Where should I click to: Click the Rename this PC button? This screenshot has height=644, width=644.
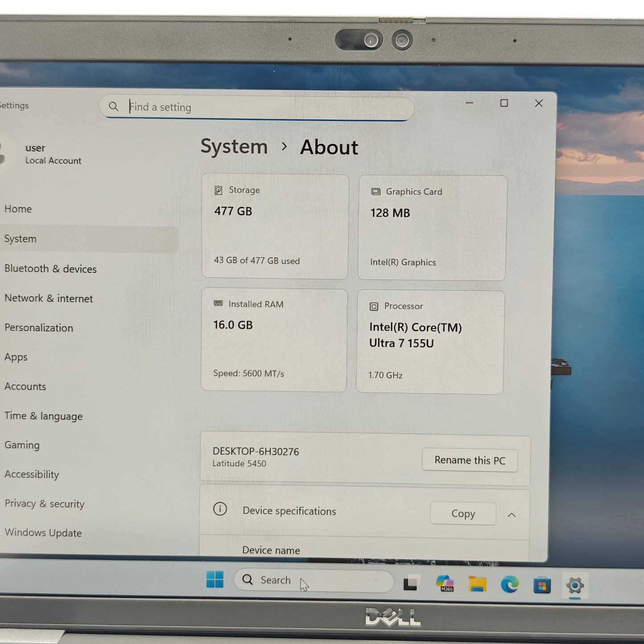click(470, 460)
